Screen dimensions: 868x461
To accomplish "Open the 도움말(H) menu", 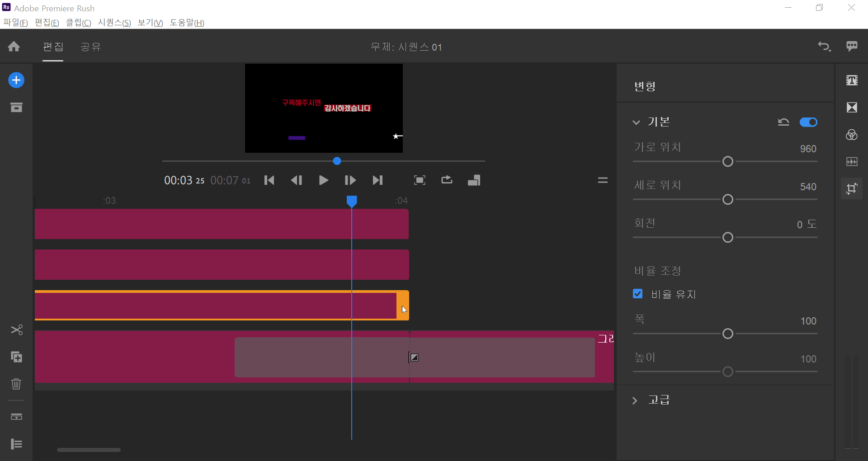I will [x=187, y=23].
